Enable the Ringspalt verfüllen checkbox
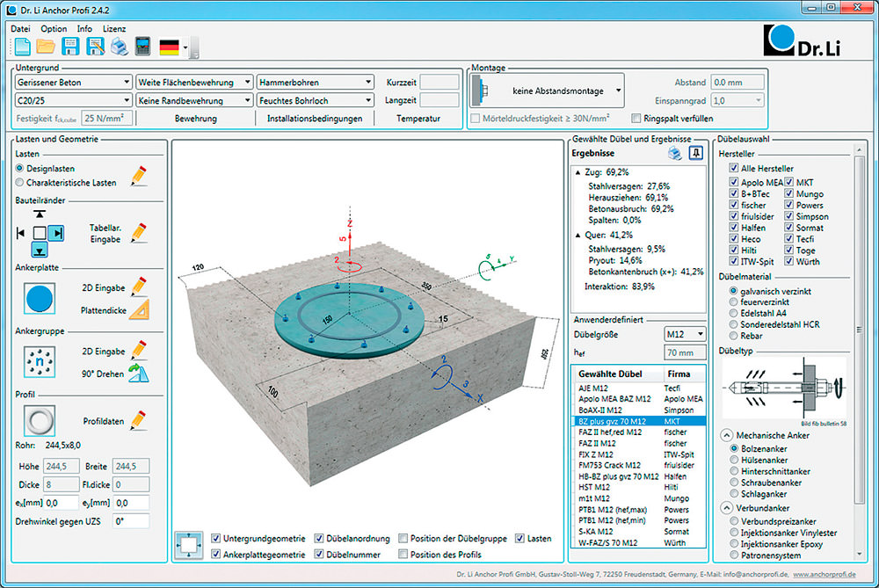Image resolution: width=879 pixels, height=588 pixels. point(636,119)
